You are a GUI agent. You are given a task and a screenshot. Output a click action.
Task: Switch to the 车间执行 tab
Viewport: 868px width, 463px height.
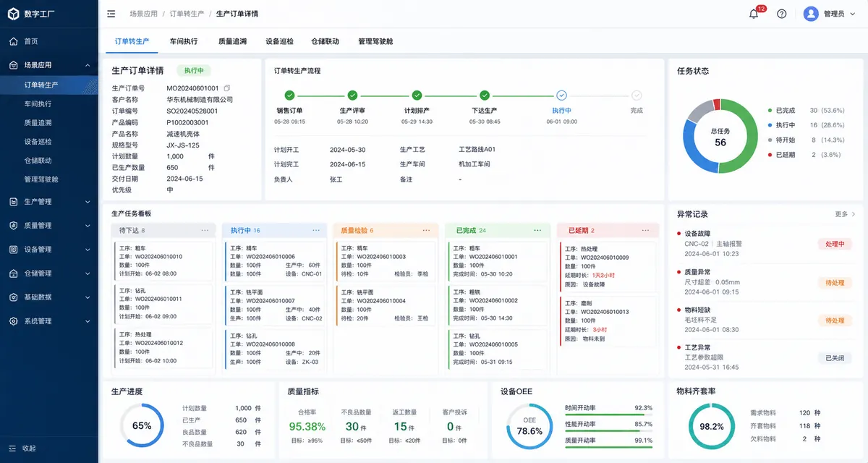(184, 41)
